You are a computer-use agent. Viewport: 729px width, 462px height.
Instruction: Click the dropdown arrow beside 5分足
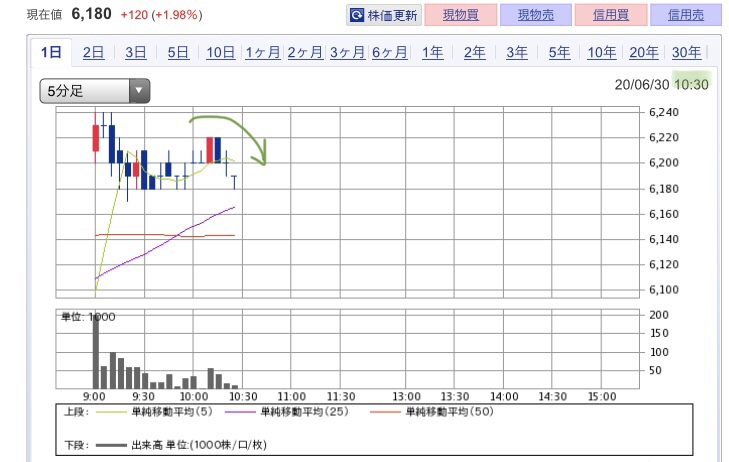(139, 91)
